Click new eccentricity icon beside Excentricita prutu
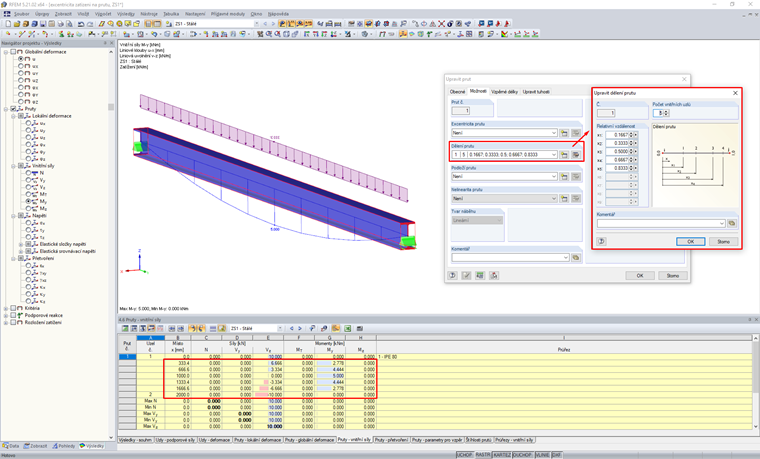Viewport: 760px width, 459px height. 565,133
